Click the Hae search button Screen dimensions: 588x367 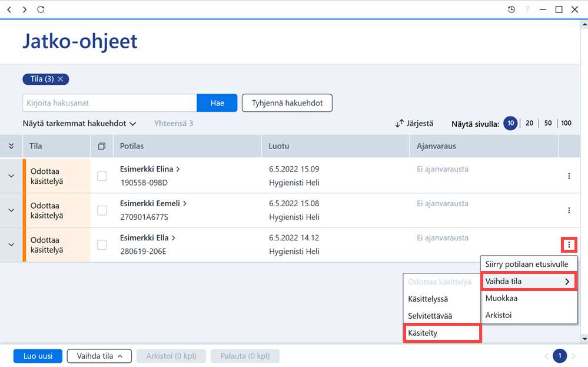pyautogui.click(x=217, y=103)
